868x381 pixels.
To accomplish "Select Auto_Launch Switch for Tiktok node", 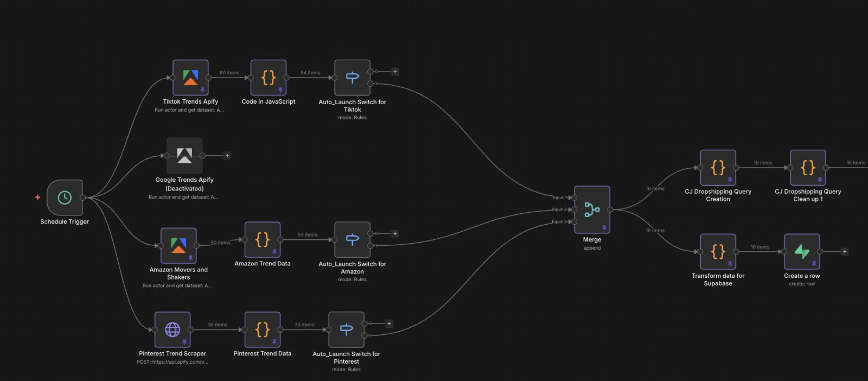I will pyautogui.click(x=353, y=78).
